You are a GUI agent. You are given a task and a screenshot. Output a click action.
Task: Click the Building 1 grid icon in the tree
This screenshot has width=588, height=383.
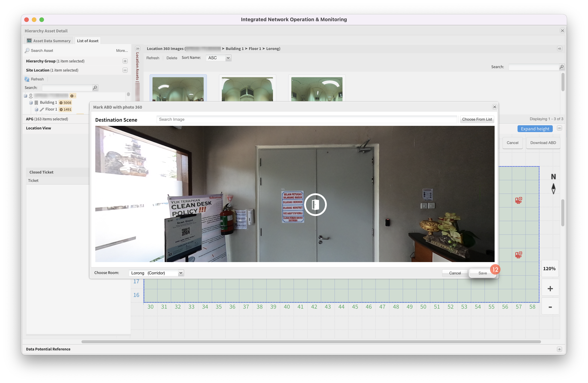click(x=36, y=103)
